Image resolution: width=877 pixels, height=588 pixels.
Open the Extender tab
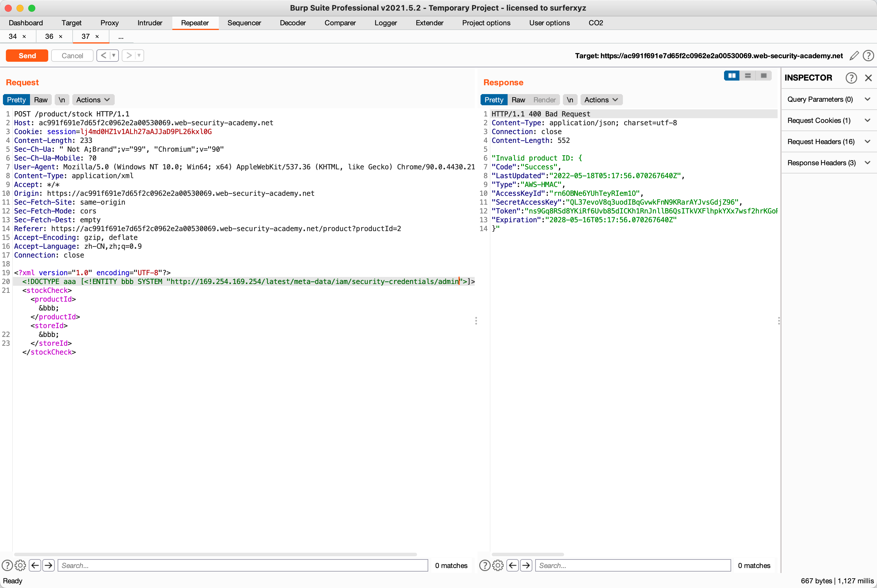429,23
